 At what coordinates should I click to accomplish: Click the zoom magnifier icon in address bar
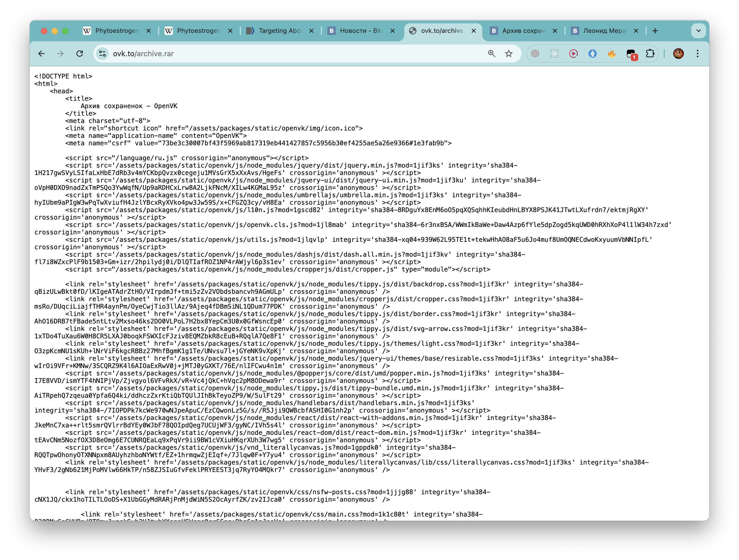492,54
